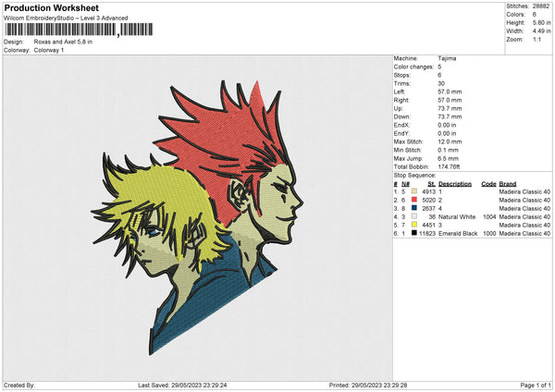The height and width of the screenshot is (392, 555).
Task: Click the Max Jump value 6.5 mm
Action: point(448,158)
